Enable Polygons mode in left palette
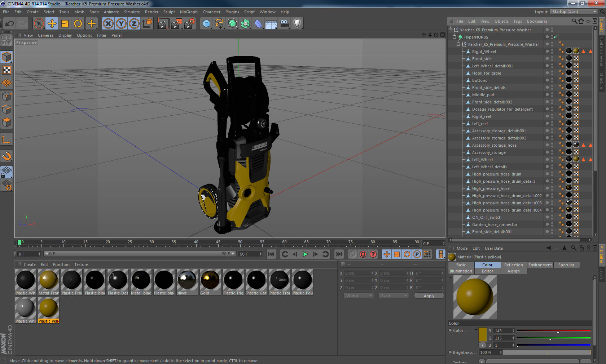Image resolution: width=606 pixels, height=364 pixels. coord(6,123)
